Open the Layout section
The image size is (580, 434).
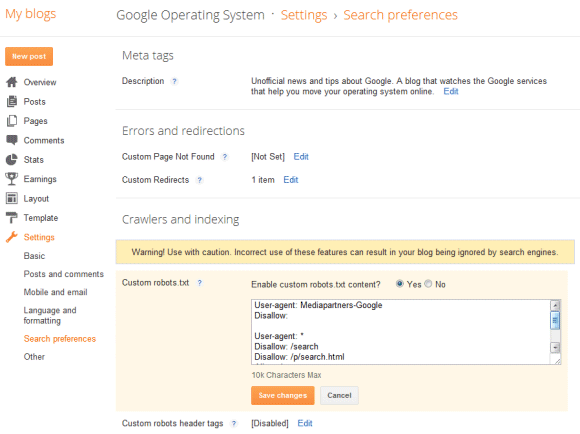[36, 199]
